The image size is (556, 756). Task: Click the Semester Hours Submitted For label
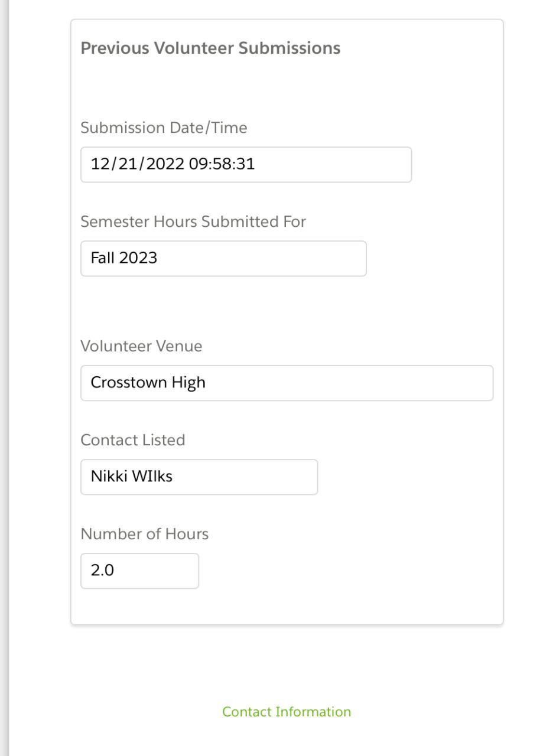coord(193,221)
